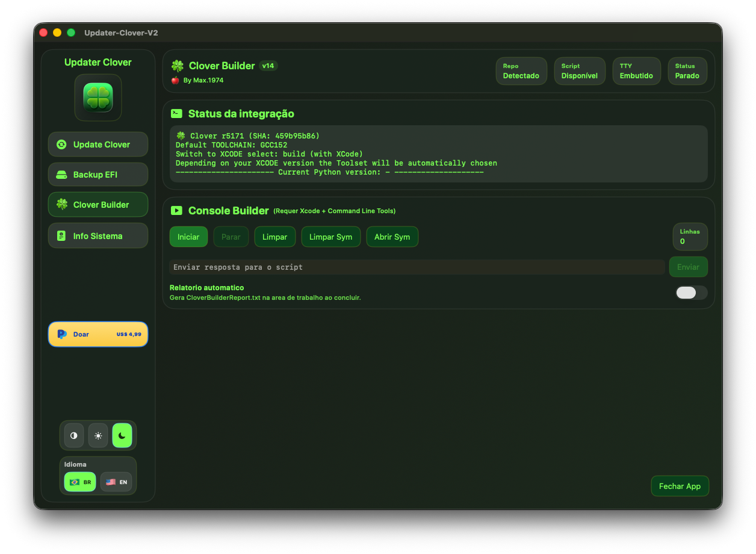Click the script response input field
This screenshot has height=554, width=756.
[x=415, y=267]
